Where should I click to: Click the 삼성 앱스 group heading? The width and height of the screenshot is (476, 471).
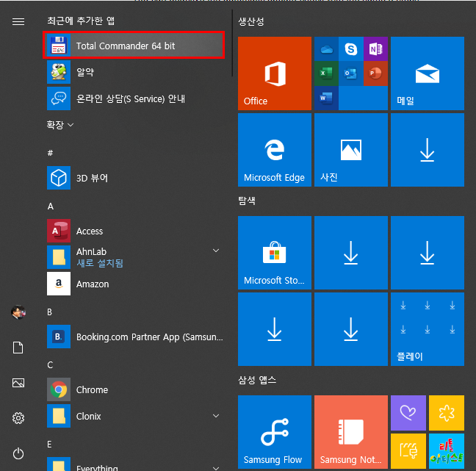pos(257,380)
